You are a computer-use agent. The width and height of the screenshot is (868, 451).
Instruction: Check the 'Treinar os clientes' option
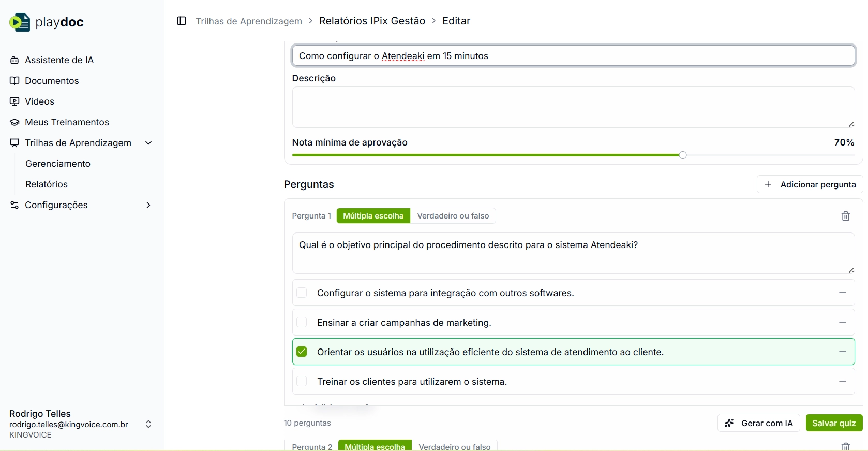(302, 381)
